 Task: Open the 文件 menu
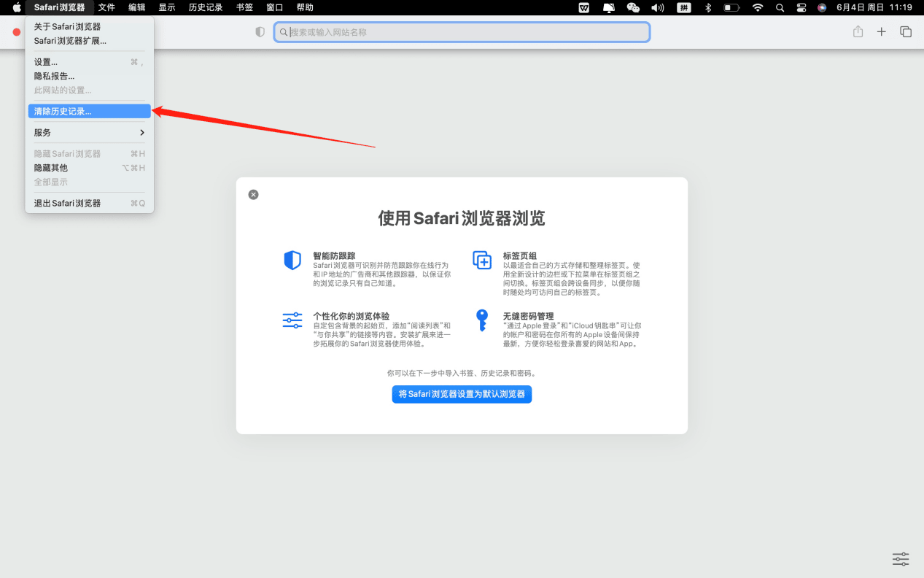(x=106, y=7)
